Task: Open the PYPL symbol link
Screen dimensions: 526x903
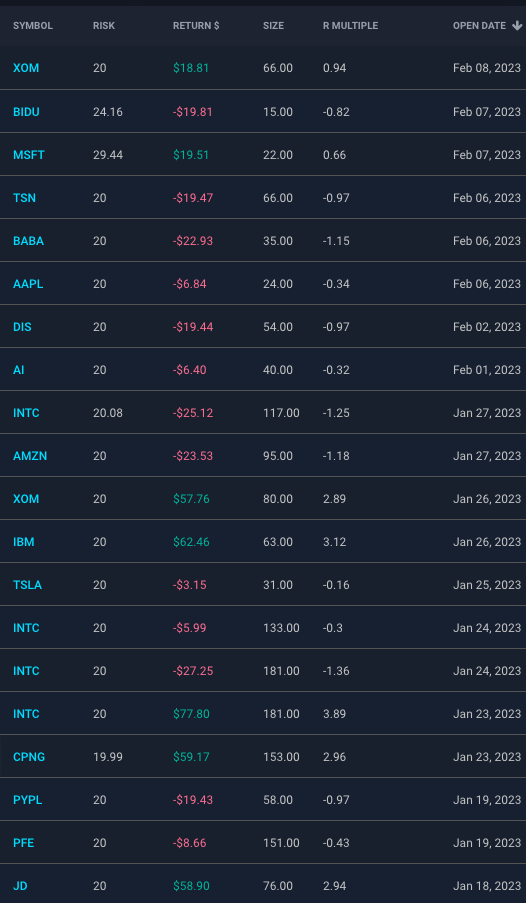Action: click(x=28, y=800)
